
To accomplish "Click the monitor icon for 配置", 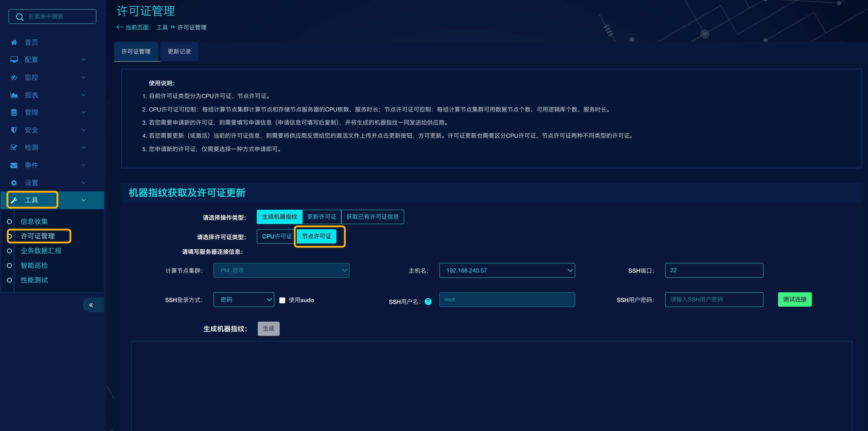I will [x=14, y=60].
